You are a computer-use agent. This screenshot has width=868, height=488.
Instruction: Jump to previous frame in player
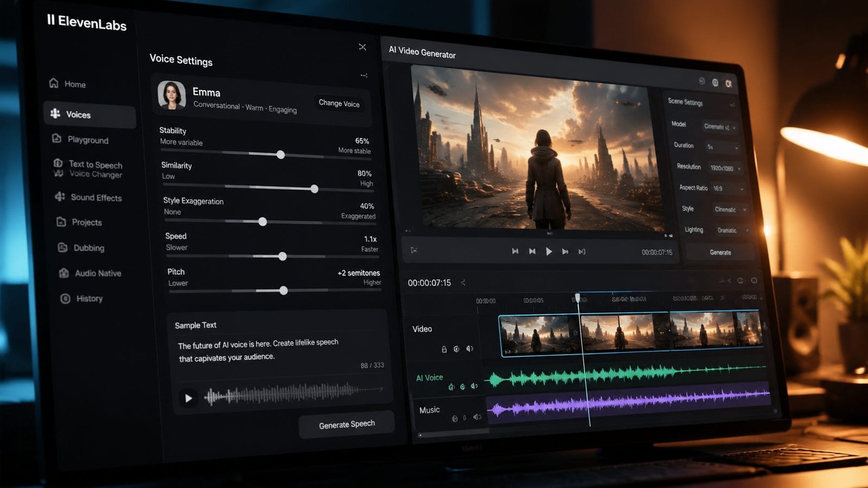coord(532,251)
